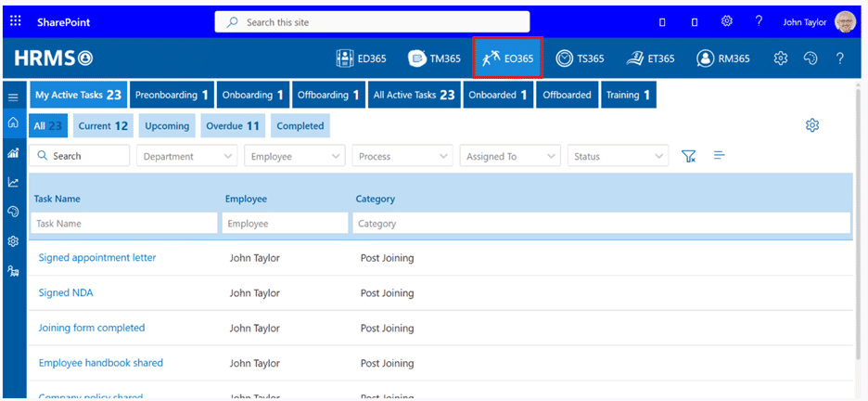Open the SharePoint app launcher waffle
868x401 pixels.
(x=16, y=21)
